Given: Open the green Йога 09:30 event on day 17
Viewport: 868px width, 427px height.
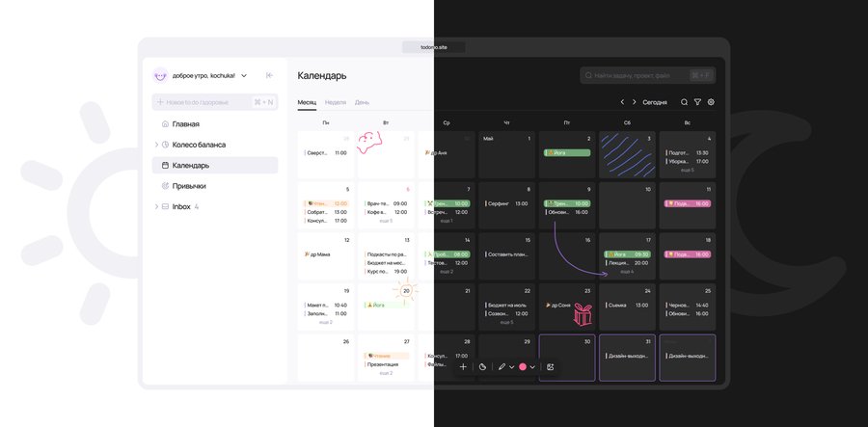Looking at the screenshot, I should (627, 254).
